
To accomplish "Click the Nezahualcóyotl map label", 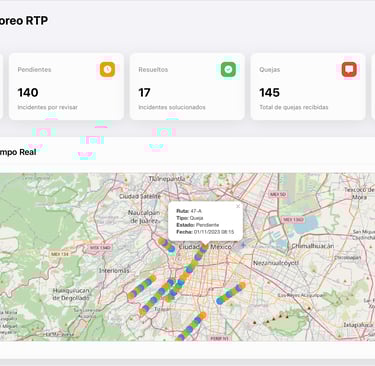I will [x=276, y=263].
